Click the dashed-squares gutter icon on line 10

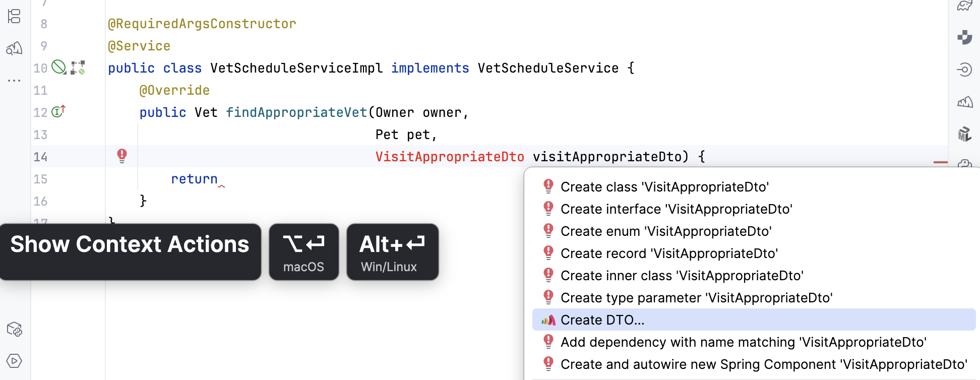coord(78,68)
